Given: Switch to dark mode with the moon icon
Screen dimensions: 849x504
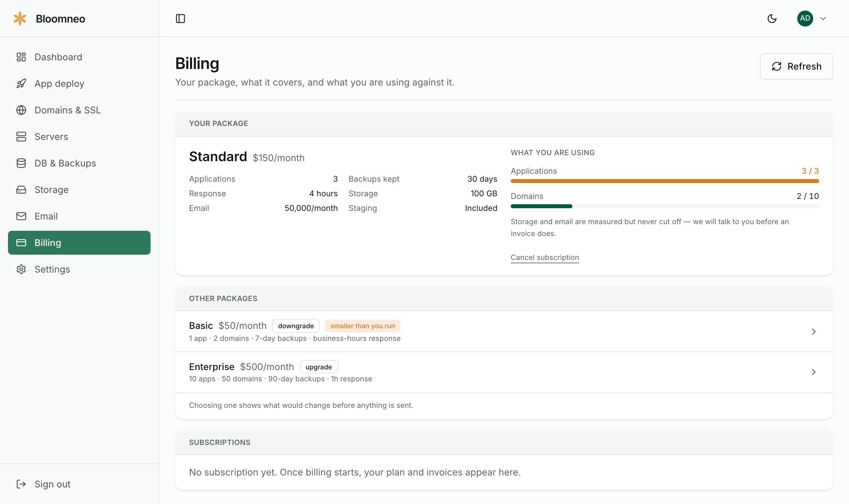Looking at the screenshot, I should coord(772,19).
